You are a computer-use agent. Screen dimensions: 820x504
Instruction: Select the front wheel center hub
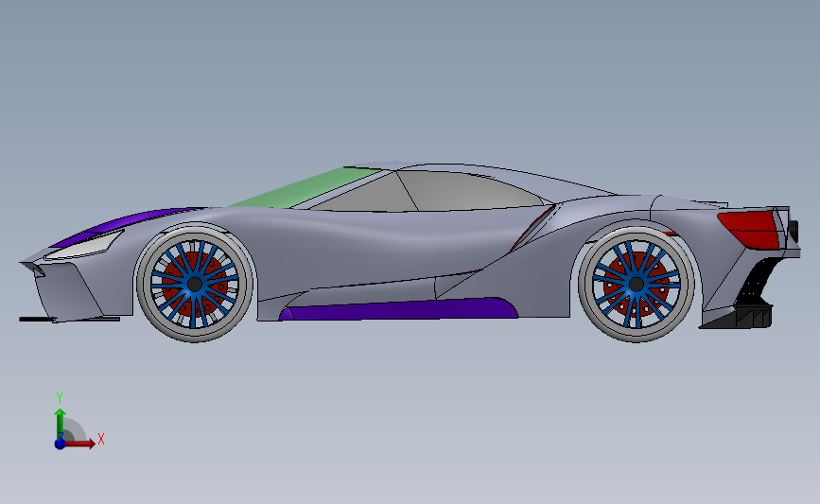[195, 285]
